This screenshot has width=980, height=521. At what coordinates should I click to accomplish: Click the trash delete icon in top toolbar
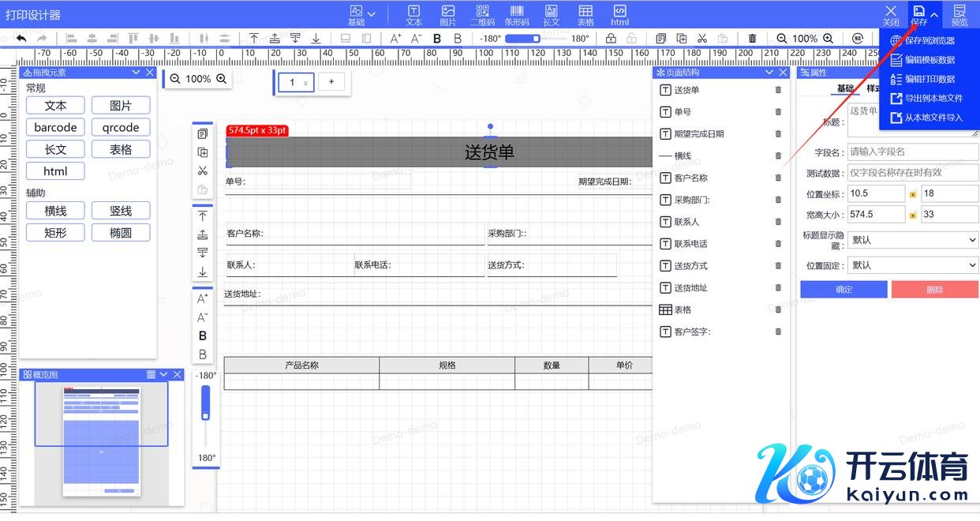pyautogui.click(x=752, y=38)
